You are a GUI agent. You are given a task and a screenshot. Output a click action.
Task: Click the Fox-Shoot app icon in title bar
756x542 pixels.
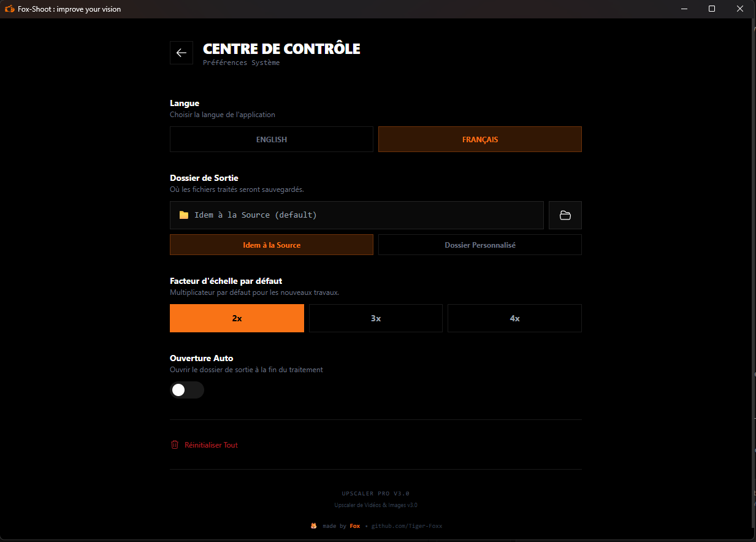(9, 9)
